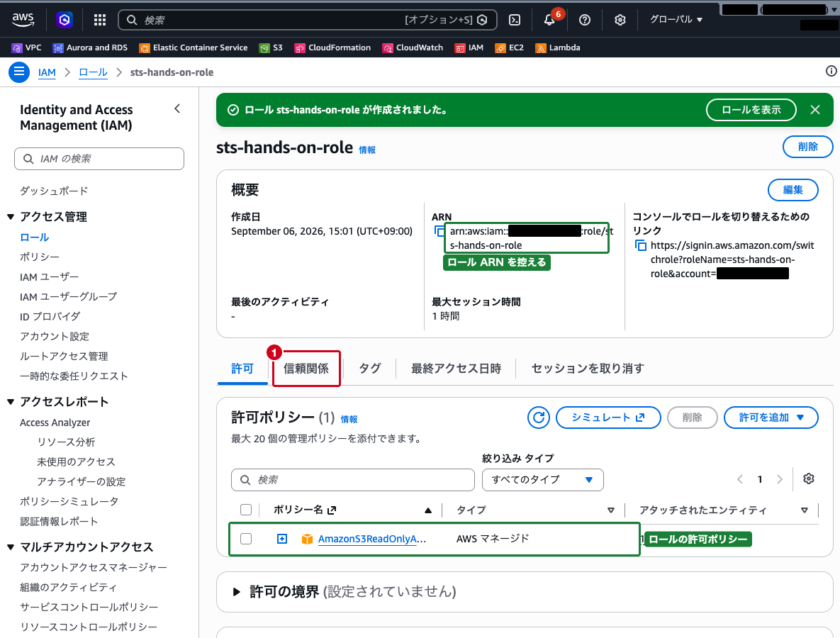The height and width of the screenshot is (638, 840).
Task: Select all policies header checkbox
Action: [x=246, y=510]
